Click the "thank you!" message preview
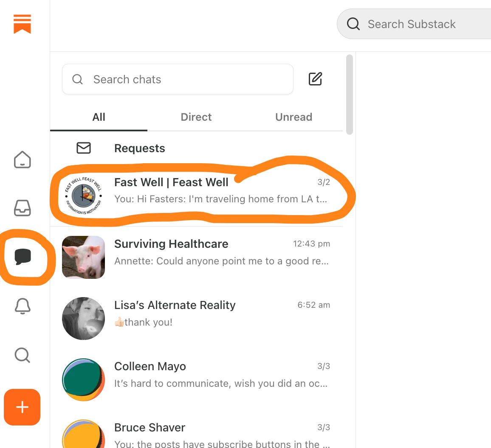 coord(144,322)
